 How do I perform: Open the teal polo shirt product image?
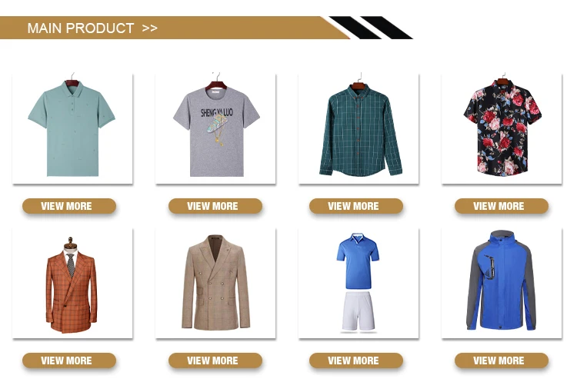pos(72,128)
